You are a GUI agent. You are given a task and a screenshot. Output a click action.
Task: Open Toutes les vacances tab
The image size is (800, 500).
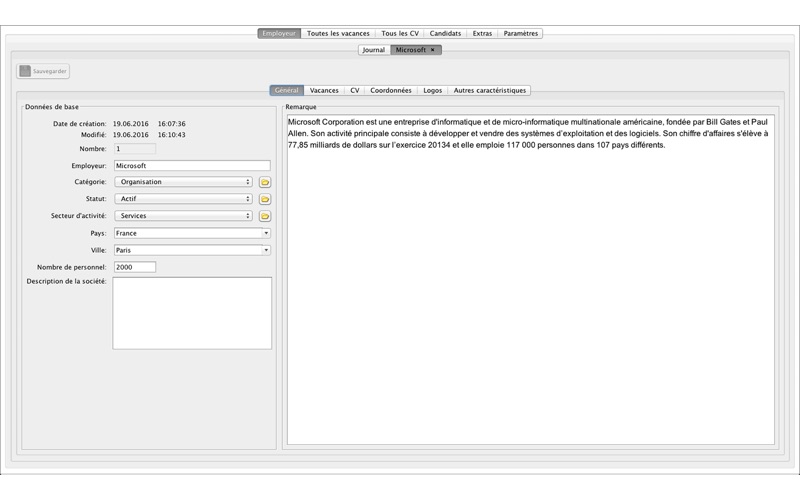(338, 34)
